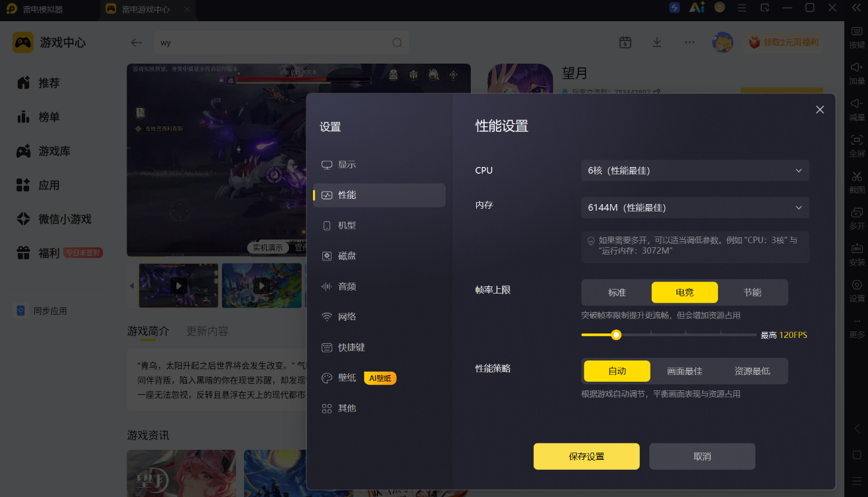Click the 安装 APK install icon
868x497 pixels.
click(x=857, y=248)
